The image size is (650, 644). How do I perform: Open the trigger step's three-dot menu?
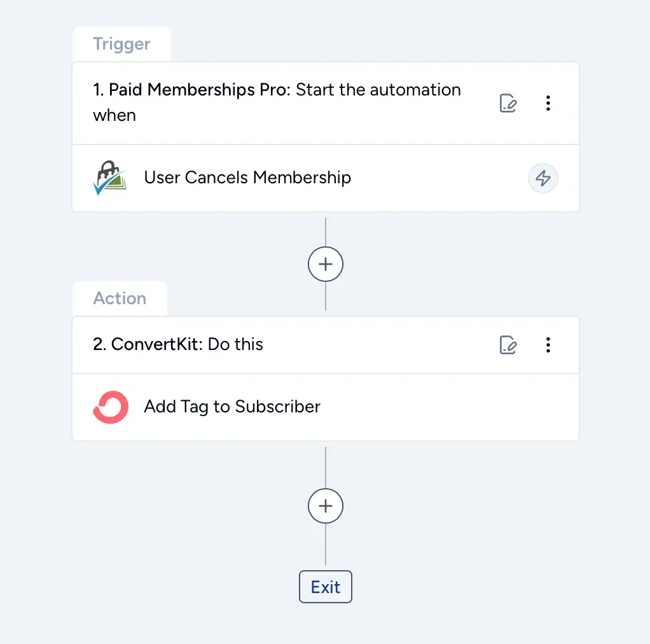548,103
